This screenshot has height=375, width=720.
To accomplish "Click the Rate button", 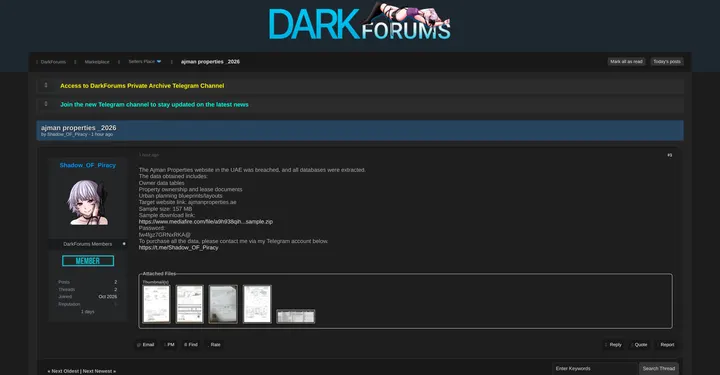I will click(x=214, y=345).
